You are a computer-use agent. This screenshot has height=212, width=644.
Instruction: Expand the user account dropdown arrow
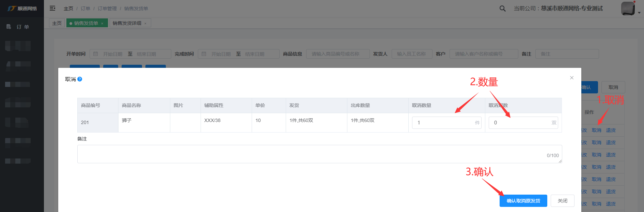coord(639,13)
